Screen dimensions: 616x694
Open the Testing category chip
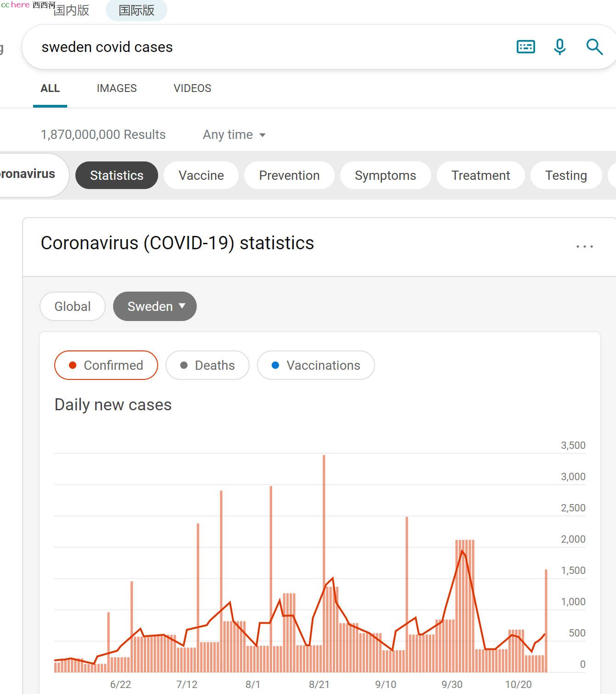pyautogui.click(x=566, y=175)
